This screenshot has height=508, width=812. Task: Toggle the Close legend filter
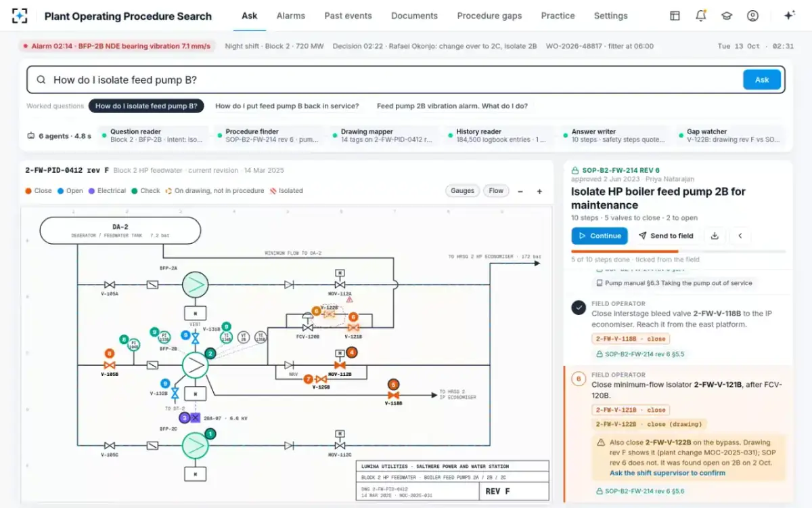tap(39, 191)
